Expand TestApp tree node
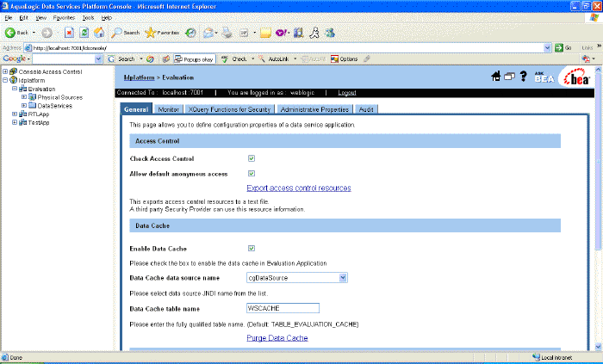This screenshot has width=603, height=364. coord(15,122)
